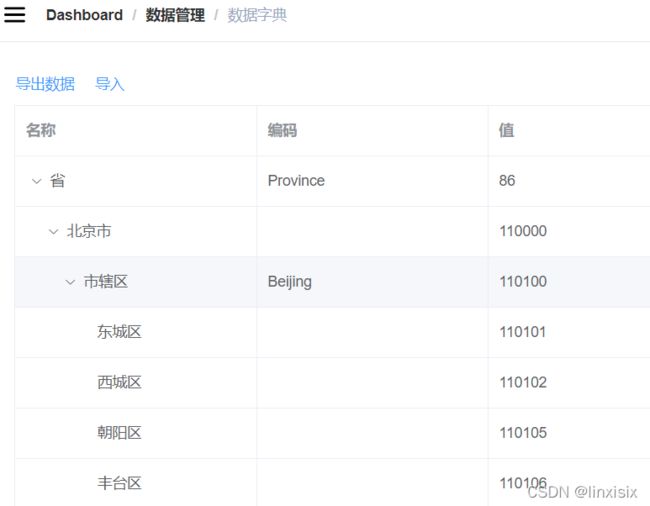Collapse the 省 tree row
Viewport: 650px width, 506px height.
click(x=36, y=181)
